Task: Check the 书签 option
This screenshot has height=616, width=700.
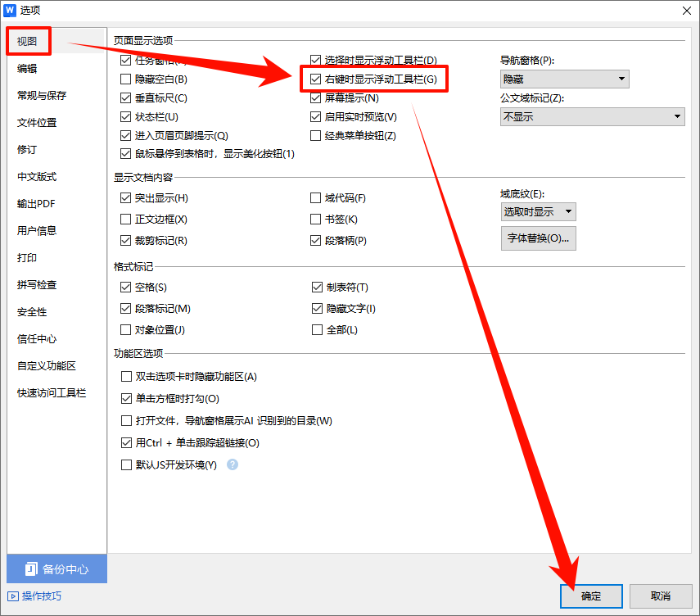Action: [x=315, y=220]
